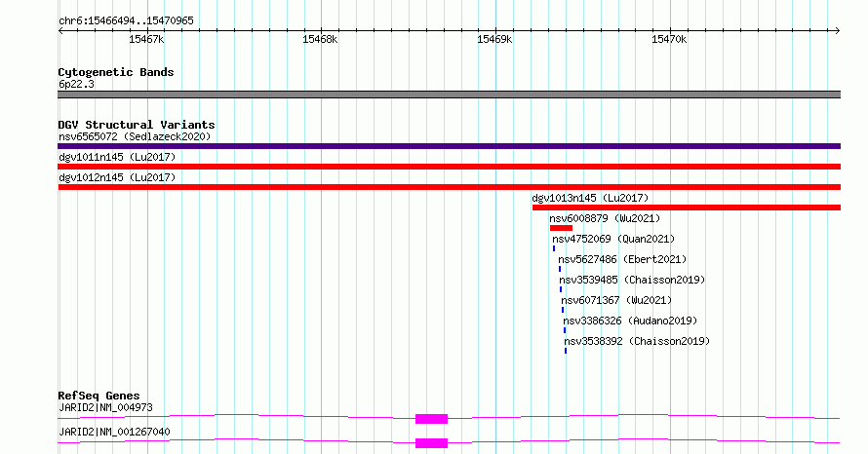Viewport: 868px width, 454px height.
Task: Click the nsv6565072 (Sedlazeck2020) purple variant bar
Action: pos(449,146)
